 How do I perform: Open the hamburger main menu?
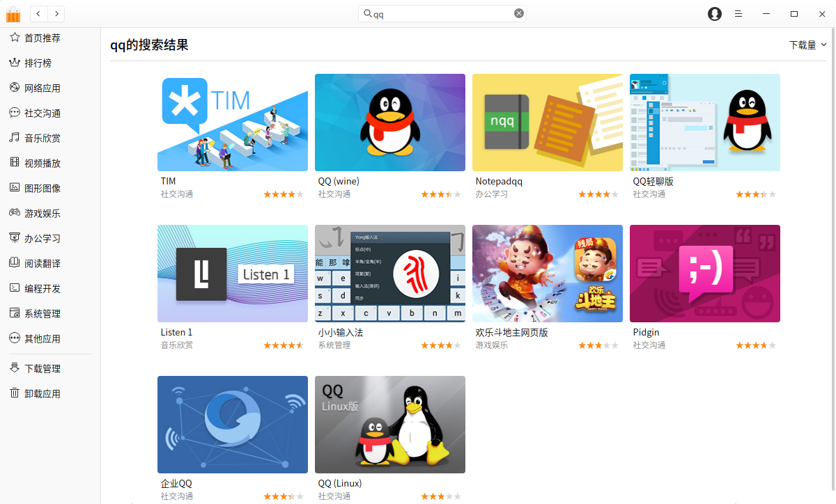point(738,14)
